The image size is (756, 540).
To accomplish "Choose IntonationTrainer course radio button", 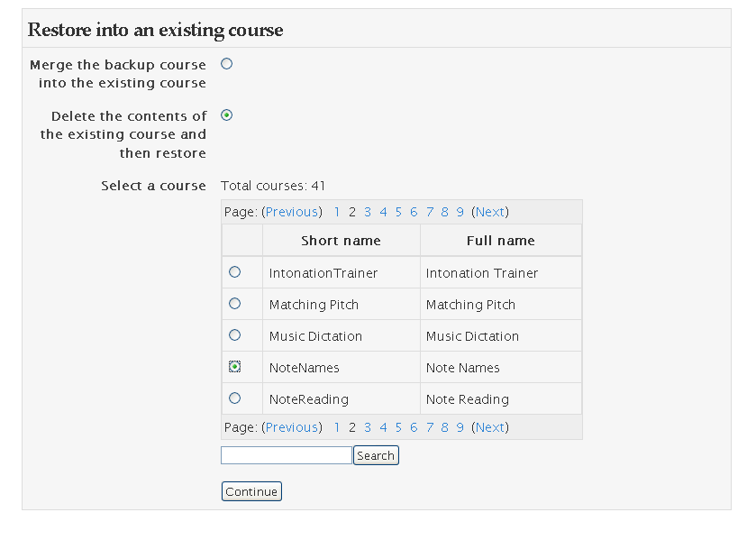I will 235,272.
